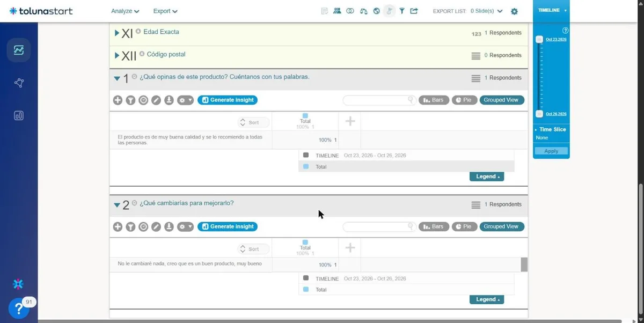Screen dimensions: 644x323
Task: Expand question XII Código postal
Action: [117, 56]
